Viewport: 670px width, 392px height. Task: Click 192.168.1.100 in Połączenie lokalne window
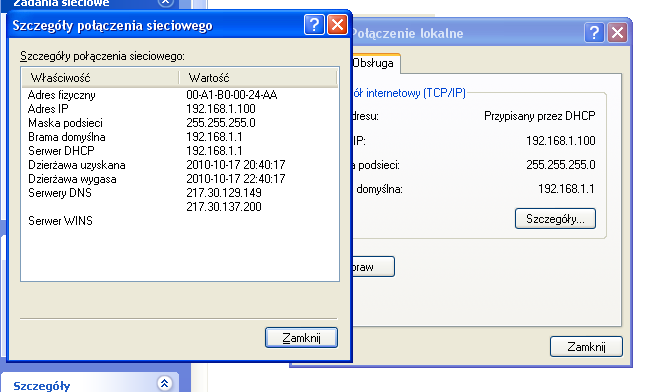click(561, 141)
